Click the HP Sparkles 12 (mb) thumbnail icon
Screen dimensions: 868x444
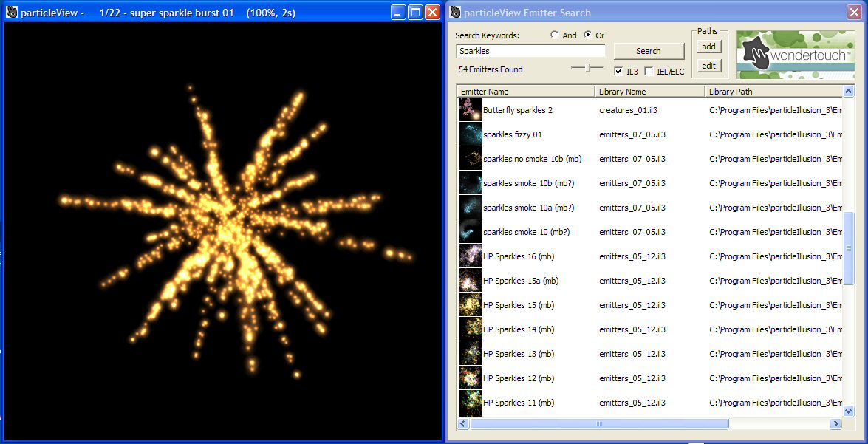point(470,378)
